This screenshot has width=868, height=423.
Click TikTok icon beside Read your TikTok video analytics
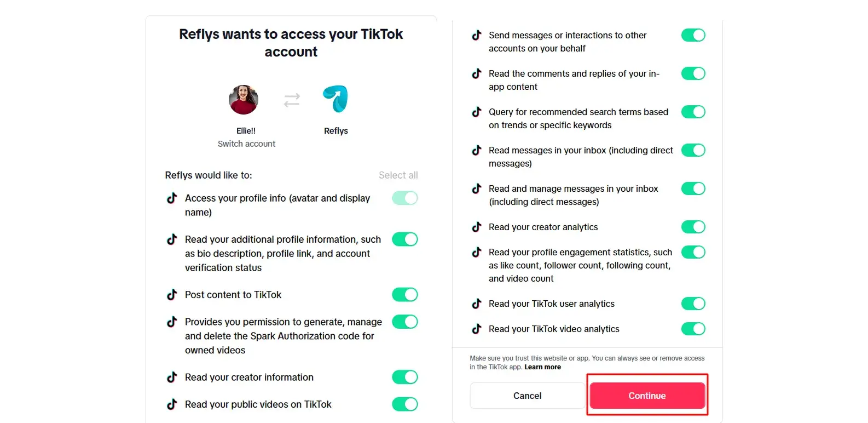[x=477, y=329]
